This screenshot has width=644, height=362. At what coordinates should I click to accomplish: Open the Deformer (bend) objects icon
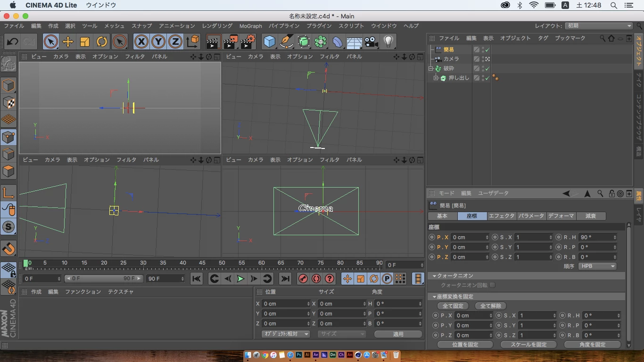(x=338, y=41)
